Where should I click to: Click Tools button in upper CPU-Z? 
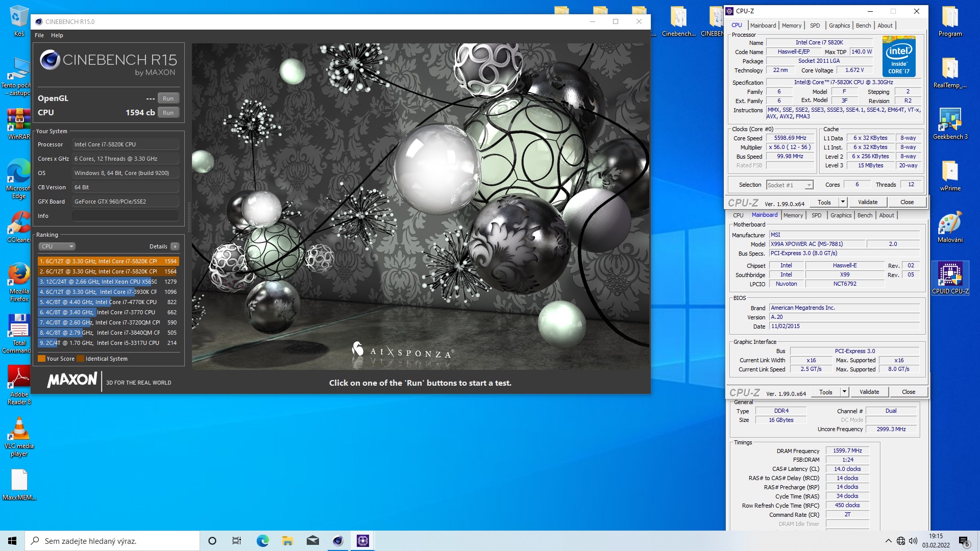pyautogui.click(x=824, y=202)
